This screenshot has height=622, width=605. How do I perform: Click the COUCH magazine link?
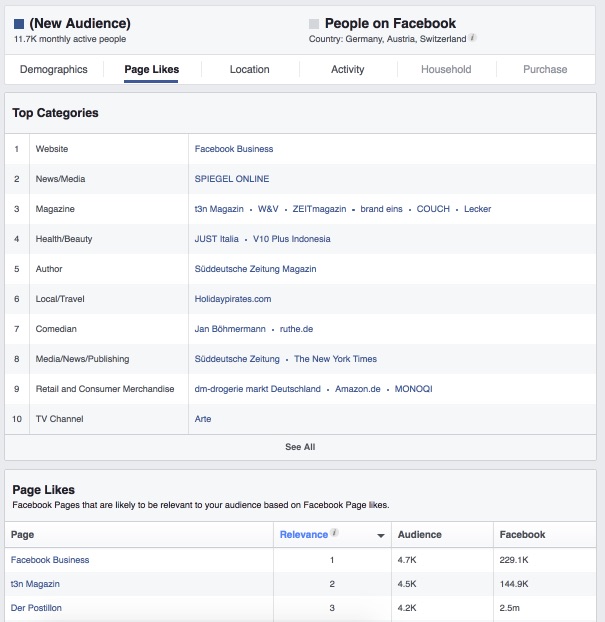coord(433,209)
